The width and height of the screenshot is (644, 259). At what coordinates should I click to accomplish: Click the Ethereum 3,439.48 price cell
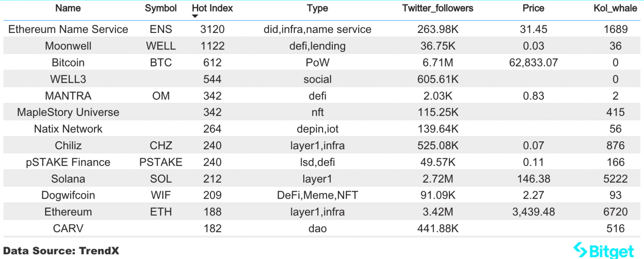[x=534, y=212]
